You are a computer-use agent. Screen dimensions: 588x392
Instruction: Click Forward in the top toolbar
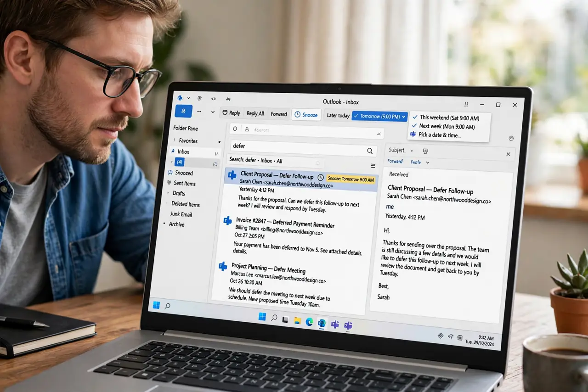coord(279,114)
